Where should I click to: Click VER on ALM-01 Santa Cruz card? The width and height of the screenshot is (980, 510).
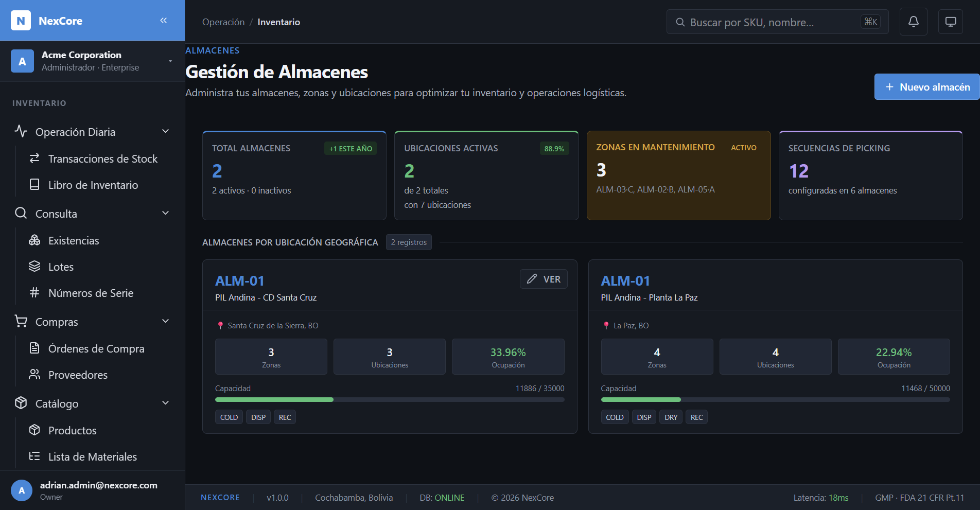coord(544,279)
